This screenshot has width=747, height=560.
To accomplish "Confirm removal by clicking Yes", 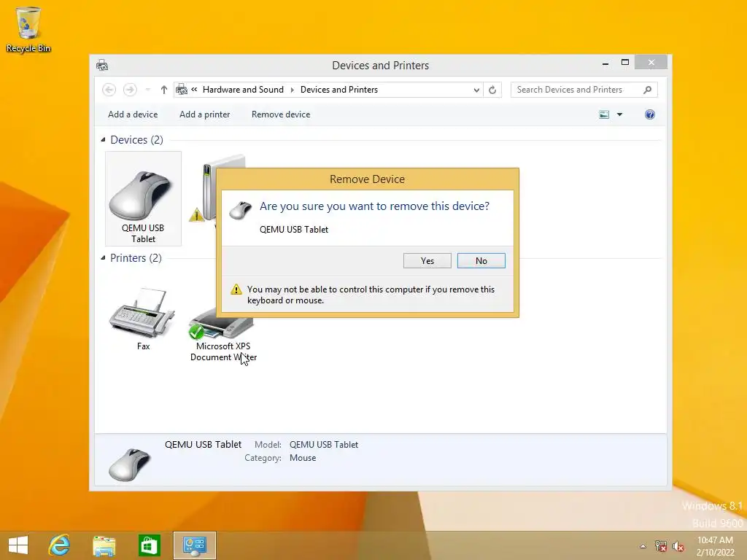I will [x=427, y=260].
